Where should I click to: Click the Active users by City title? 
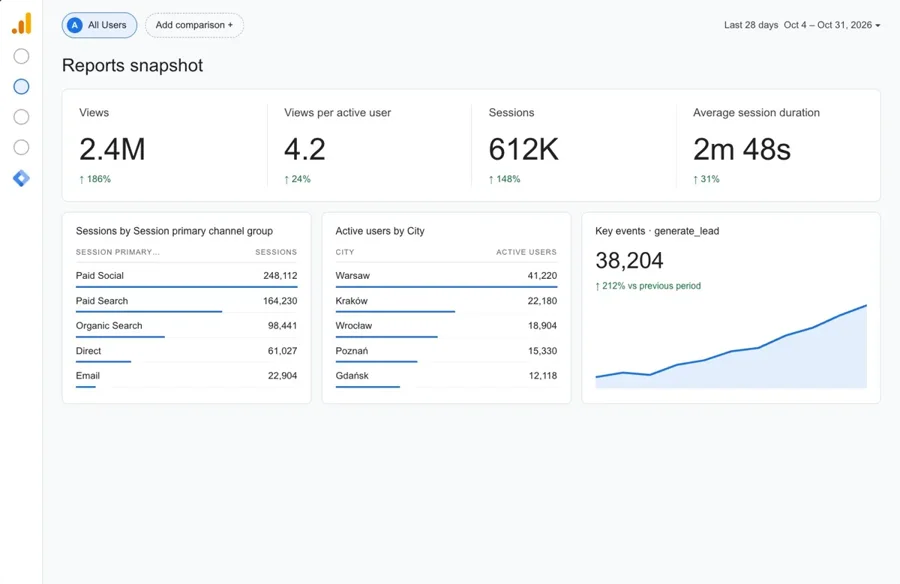(380, 231)
